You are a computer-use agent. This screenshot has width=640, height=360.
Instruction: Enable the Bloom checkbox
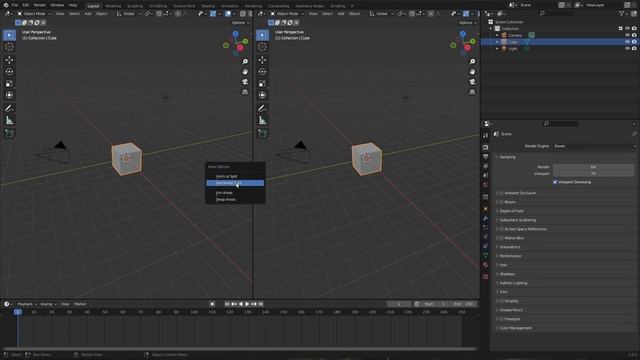[502, 202]
